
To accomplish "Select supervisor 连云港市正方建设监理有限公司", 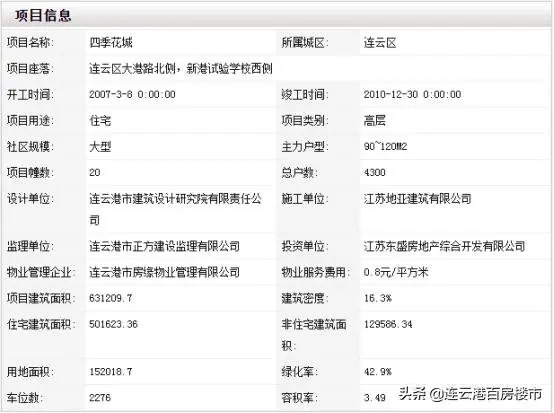I will pos(164,246).
